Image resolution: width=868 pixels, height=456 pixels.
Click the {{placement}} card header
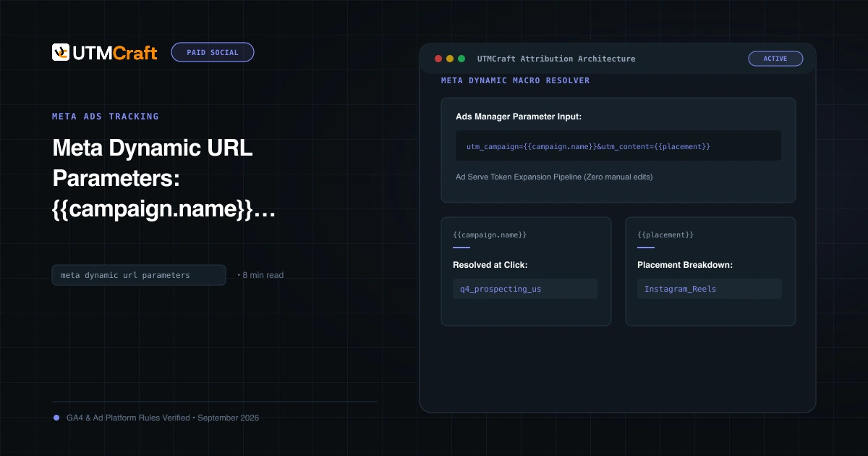[665, 235]
